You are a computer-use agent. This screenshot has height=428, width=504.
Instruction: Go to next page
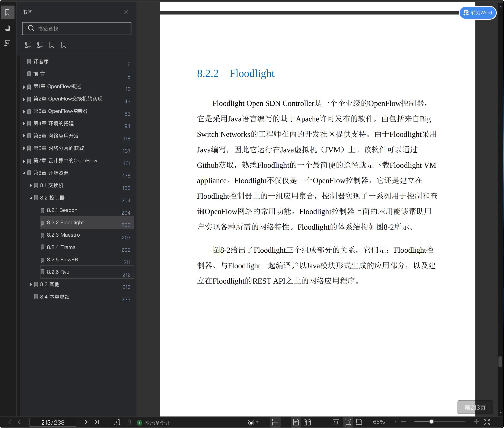point(86,422)
